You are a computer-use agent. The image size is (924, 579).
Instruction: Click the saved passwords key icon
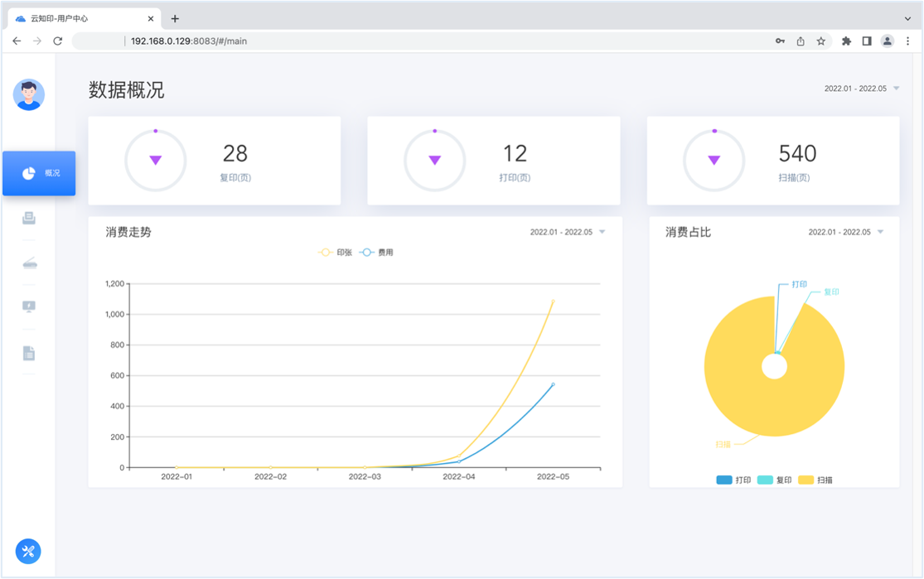(780, 41)
